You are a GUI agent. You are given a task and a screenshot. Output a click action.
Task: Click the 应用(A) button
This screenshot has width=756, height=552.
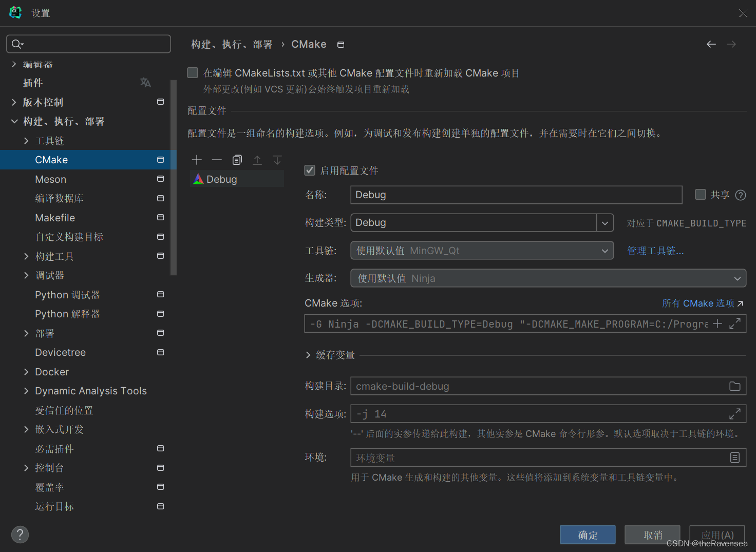click(717, 535)
